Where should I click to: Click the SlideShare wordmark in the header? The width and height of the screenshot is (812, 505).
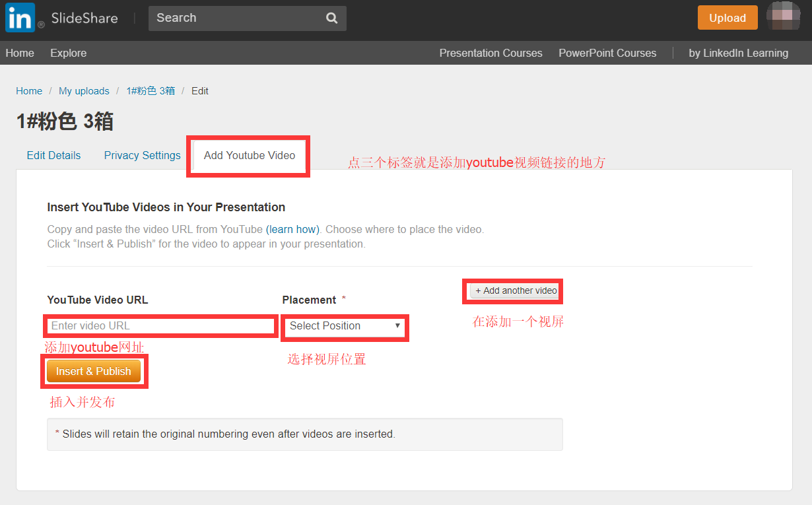[x=85, y=18]
